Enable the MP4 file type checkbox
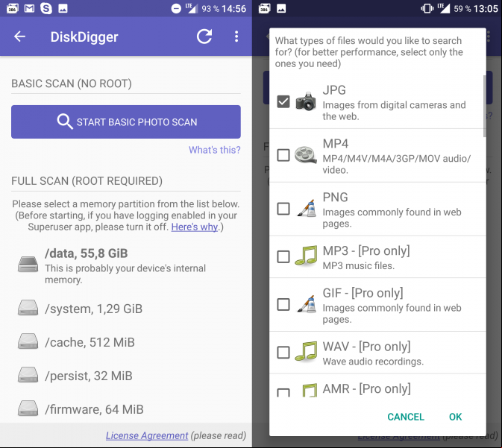Image resolution: width=502 pixels, height=448 pixels. pyautogui.click(x=283, y=155)
